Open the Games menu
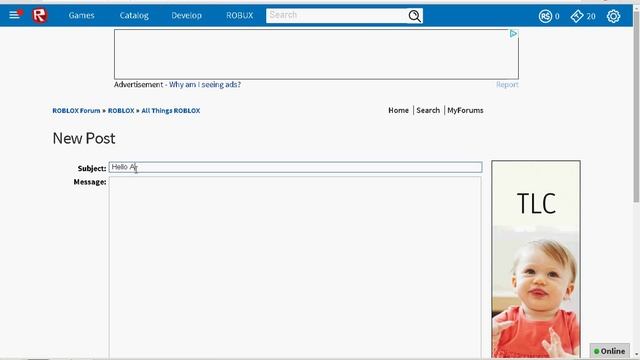 click(x=81, y=16)
